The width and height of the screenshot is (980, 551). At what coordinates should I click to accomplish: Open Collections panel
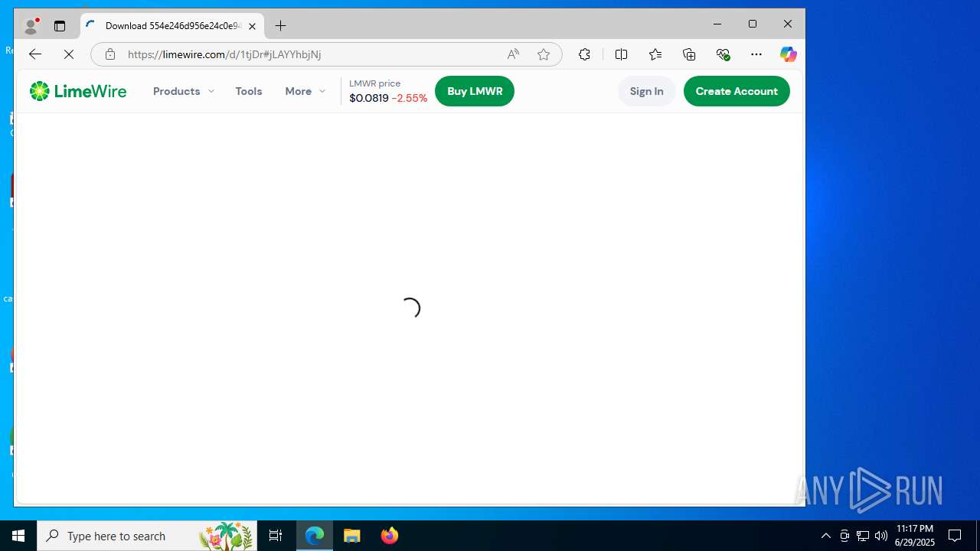click(x=689, y=54)
